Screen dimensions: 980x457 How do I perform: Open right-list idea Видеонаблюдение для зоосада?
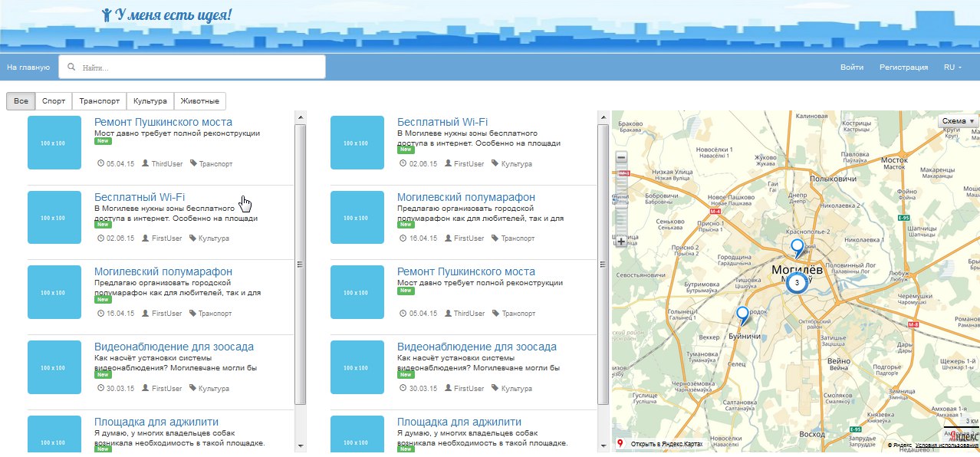point(477,347)
